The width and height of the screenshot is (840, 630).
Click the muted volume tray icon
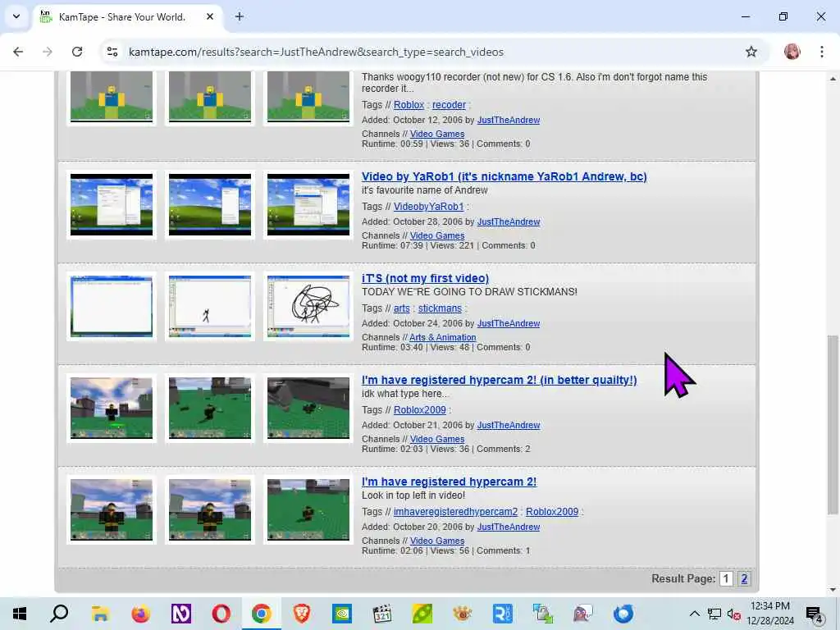pos(734,614)
